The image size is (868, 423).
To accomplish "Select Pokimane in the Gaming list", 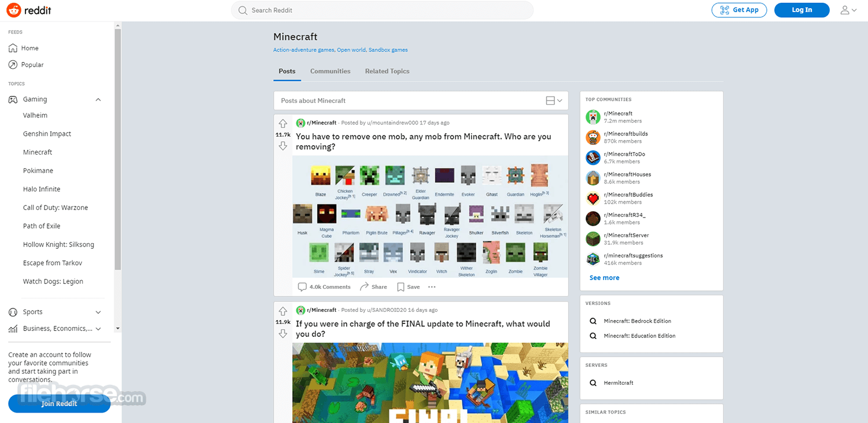I will point(38,171).
